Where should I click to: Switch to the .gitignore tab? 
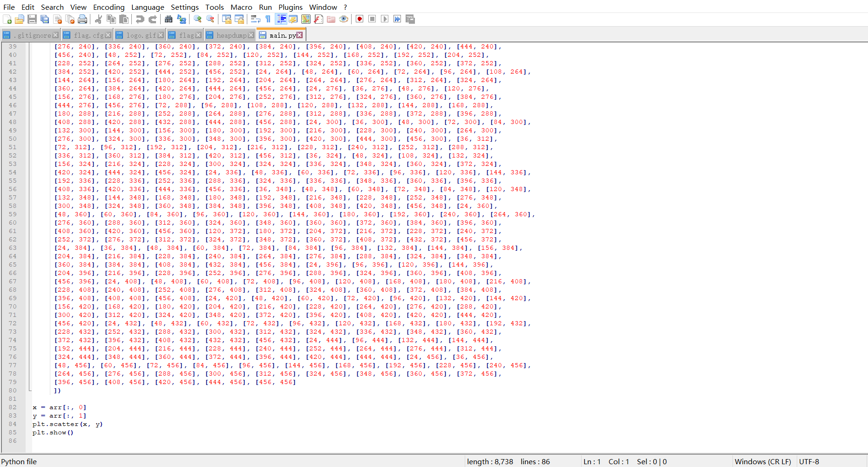point(31,35)
